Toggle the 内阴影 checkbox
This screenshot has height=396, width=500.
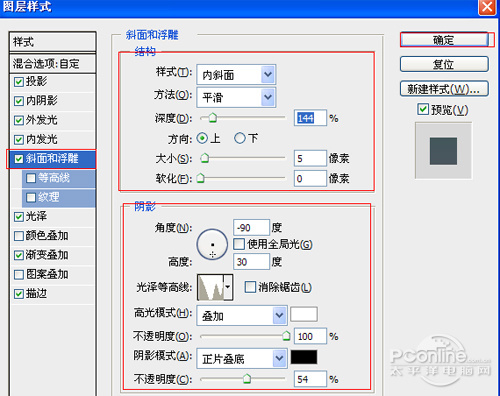click(19, 101)
